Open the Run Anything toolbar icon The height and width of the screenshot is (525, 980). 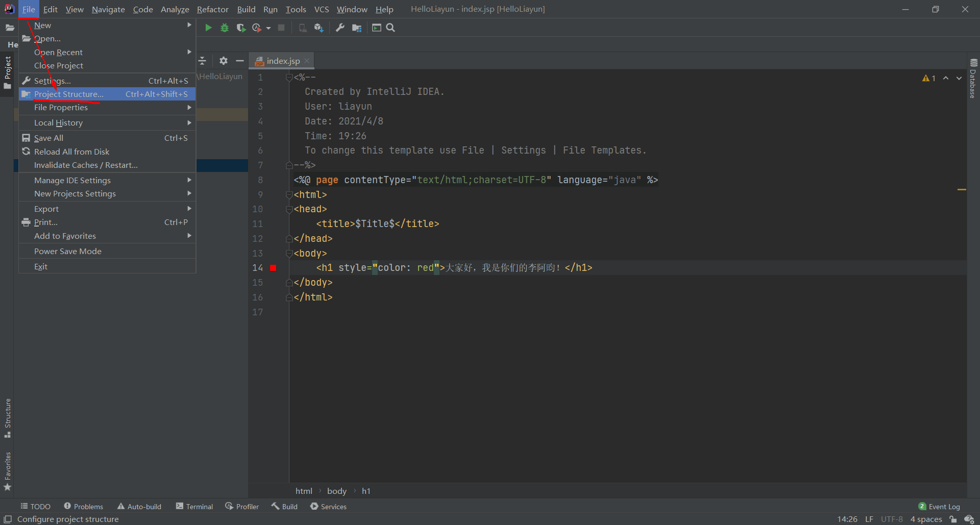click(377, 28)
